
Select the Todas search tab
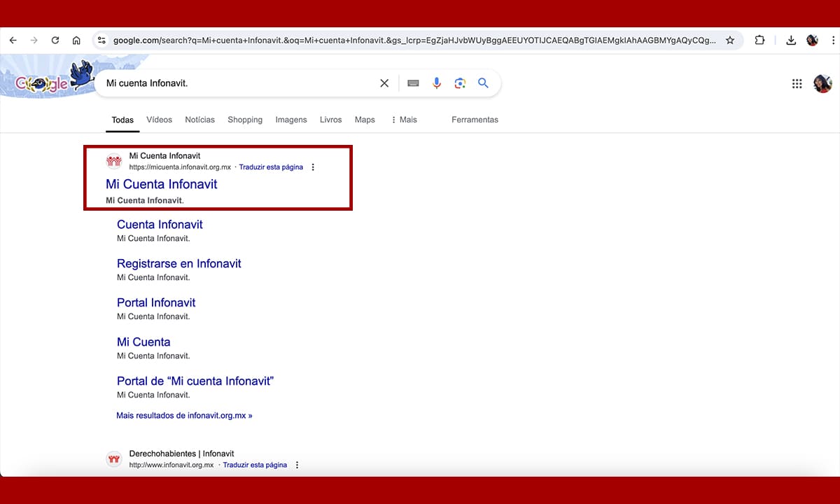tap(122, 120)
